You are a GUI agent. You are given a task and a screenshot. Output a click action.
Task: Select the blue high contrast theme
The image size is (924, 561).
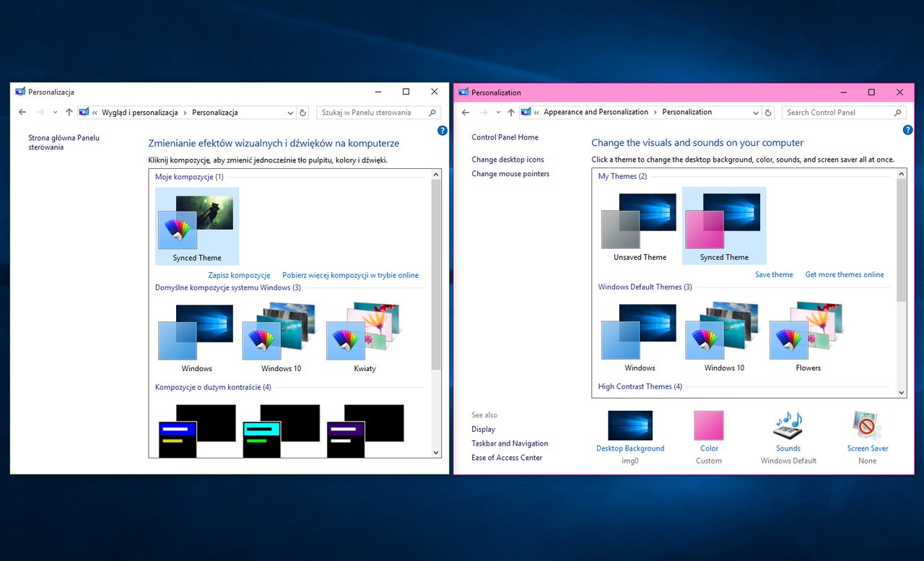196,430
